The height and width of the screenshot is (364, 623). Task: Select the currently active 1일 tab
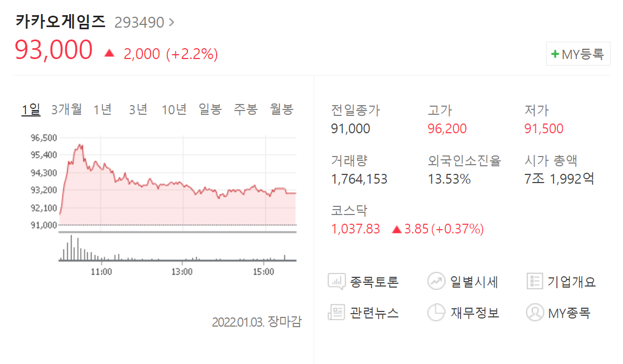tap(31, 109)
